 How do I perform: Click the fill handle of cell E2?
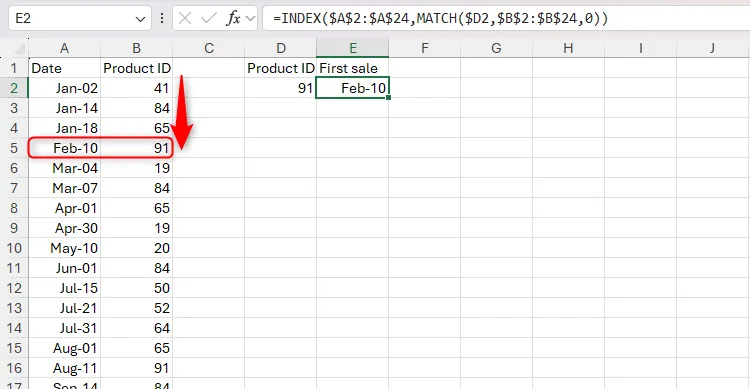click(388, 98)
